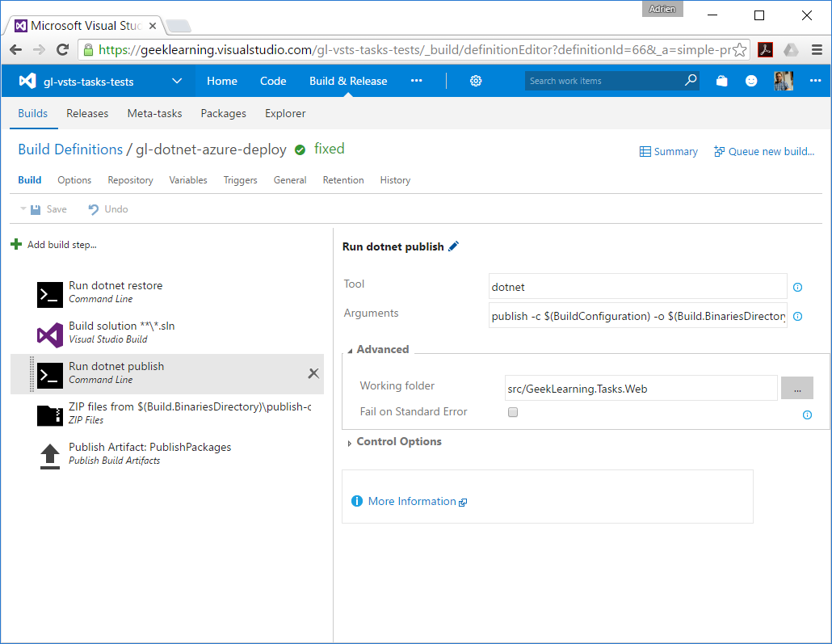Click the Google Drive extension icon

[791, 50]
